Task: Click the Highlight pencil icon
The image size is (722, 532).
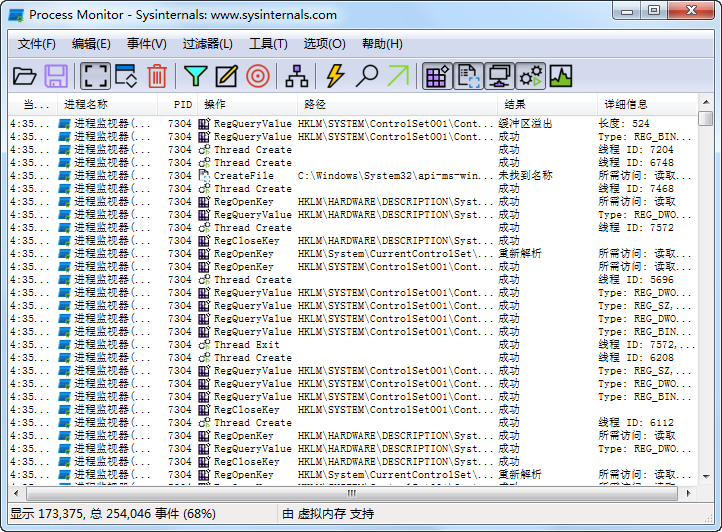Action: (x=227, y=76)
